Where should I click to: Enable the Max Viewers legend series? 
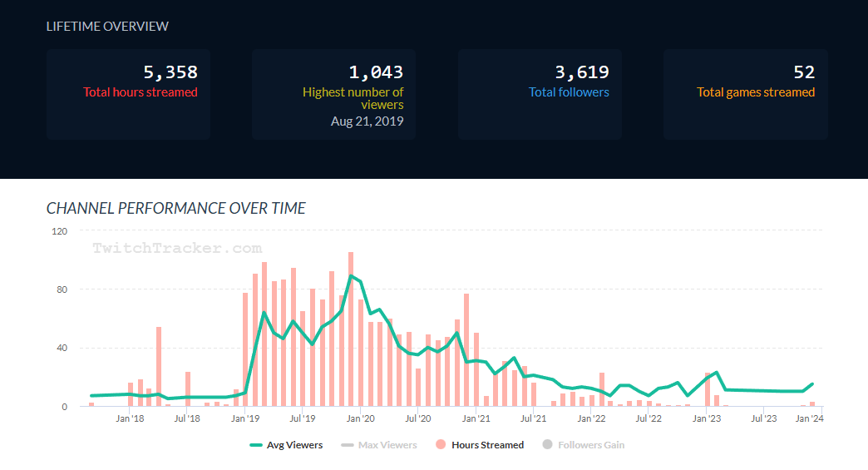[379, 445]
